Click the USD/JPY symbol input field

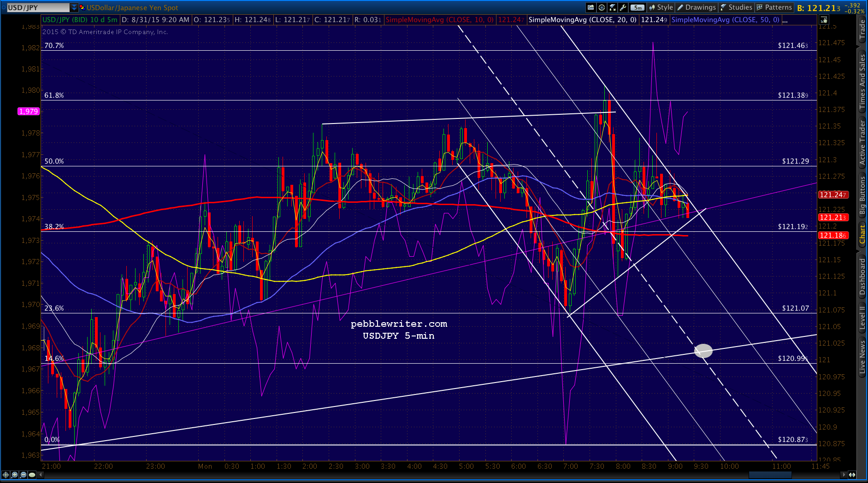(x=38, y=7)
